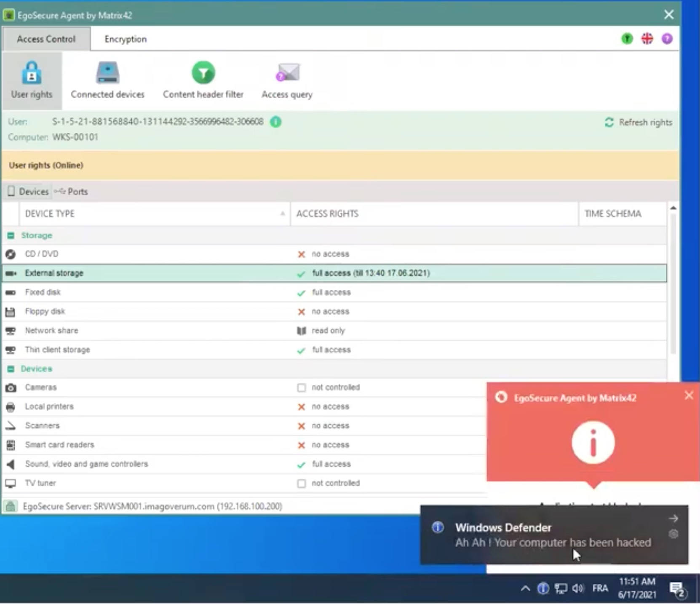Click the Refresh rights button
This screenshot has width=700, height=604.
pos(639,123)
